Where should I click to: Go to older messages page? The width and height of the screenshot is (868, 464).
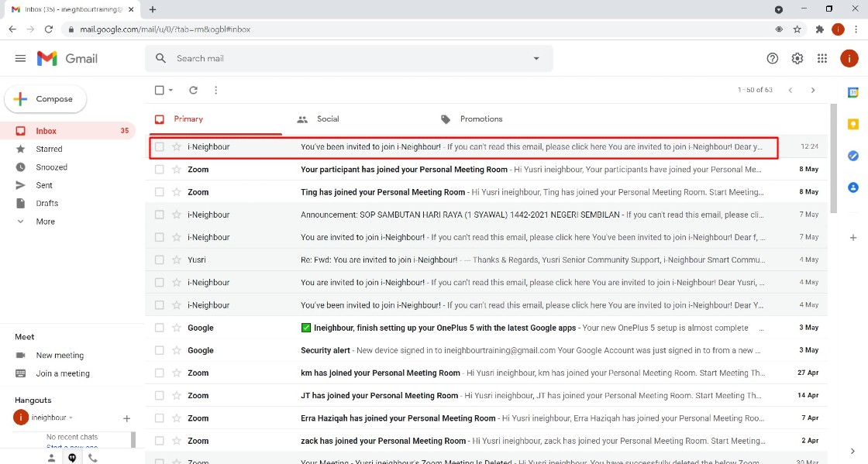coord(813,90)
